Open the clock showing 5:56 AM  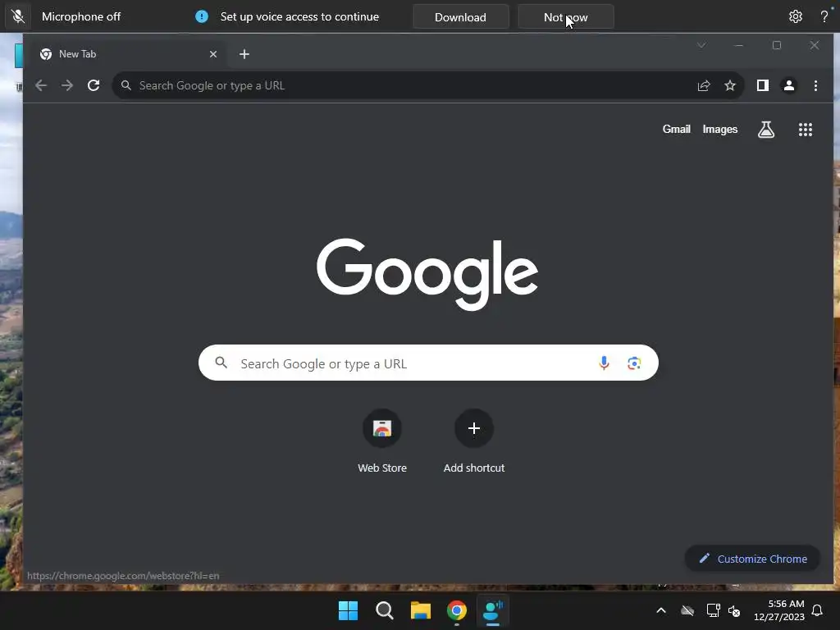tap(779, 610)
